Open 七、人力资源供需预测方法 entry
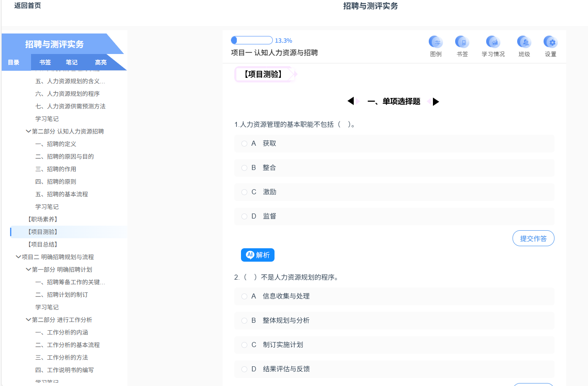 (x=70, y=106)
